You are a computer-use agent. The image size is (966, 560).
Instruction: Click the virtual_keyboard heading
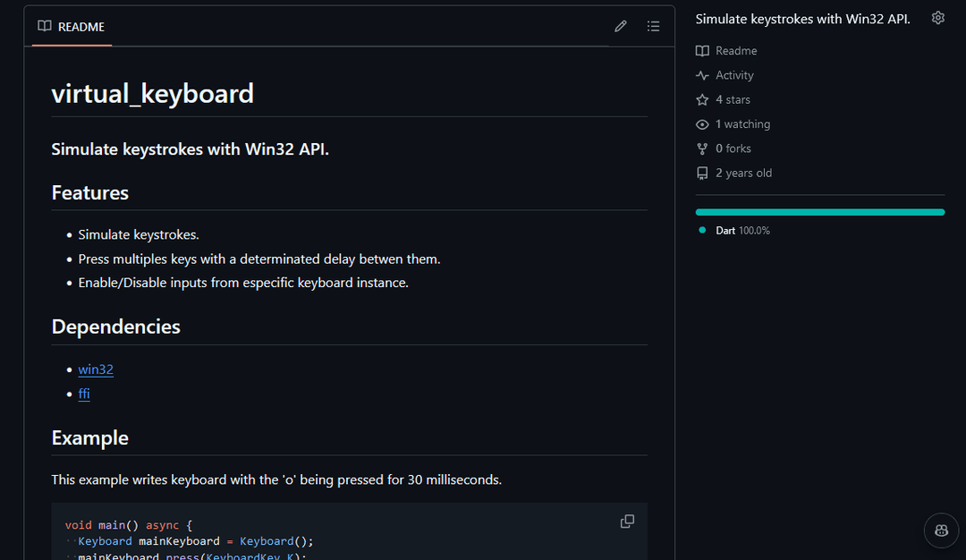tap(152, 93)
